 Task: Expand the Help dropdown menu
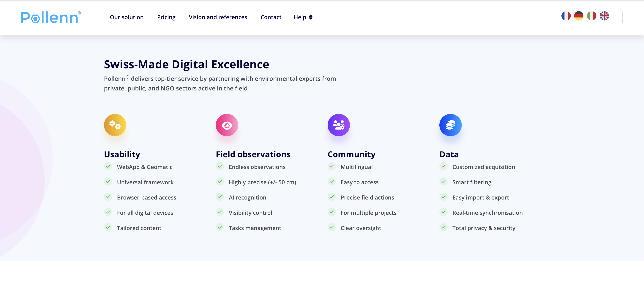point(303,17)
